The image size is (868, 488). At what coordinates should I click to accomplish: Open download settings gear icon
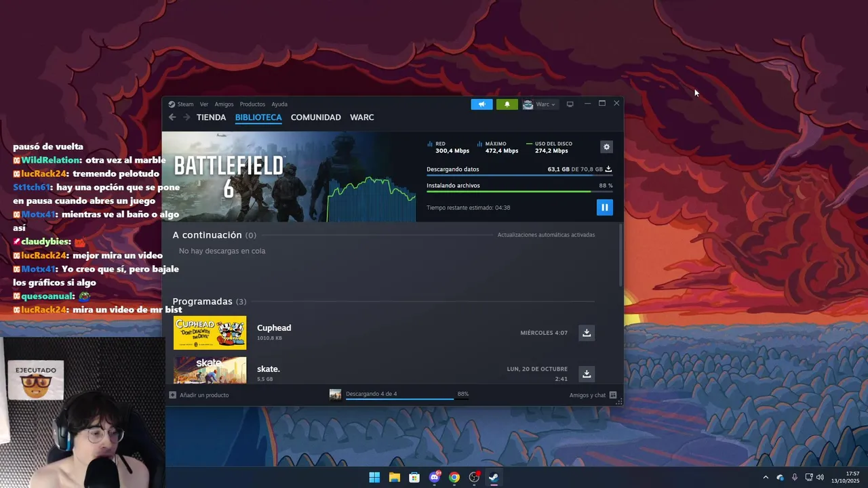coord(606,147)
